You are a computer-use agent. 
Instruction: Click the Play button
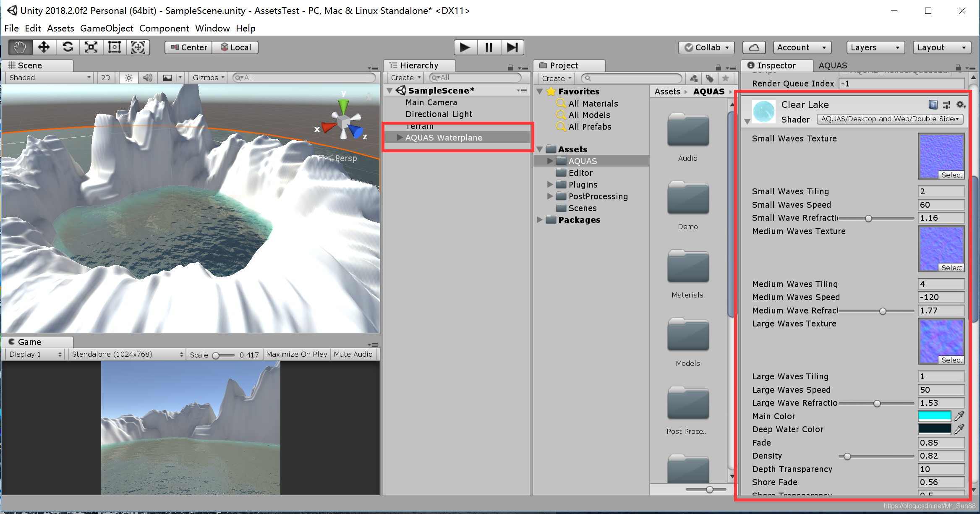[465, 47]
